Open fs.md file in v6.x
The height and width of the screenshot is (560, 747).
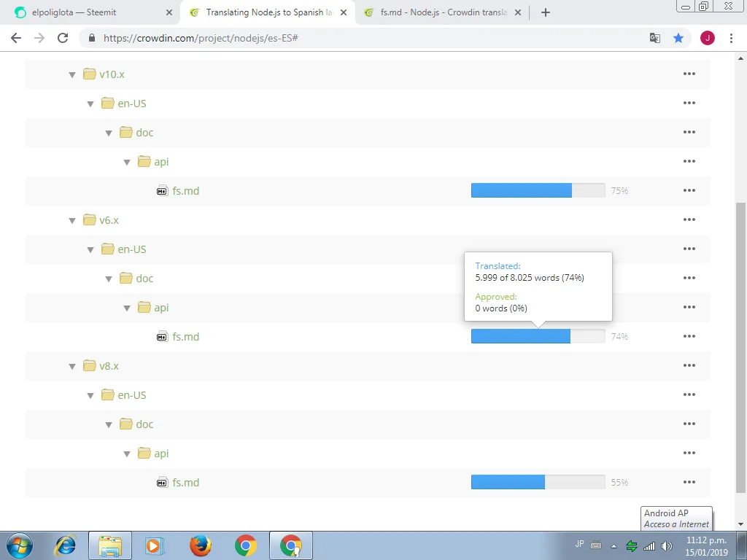point(186,336)
